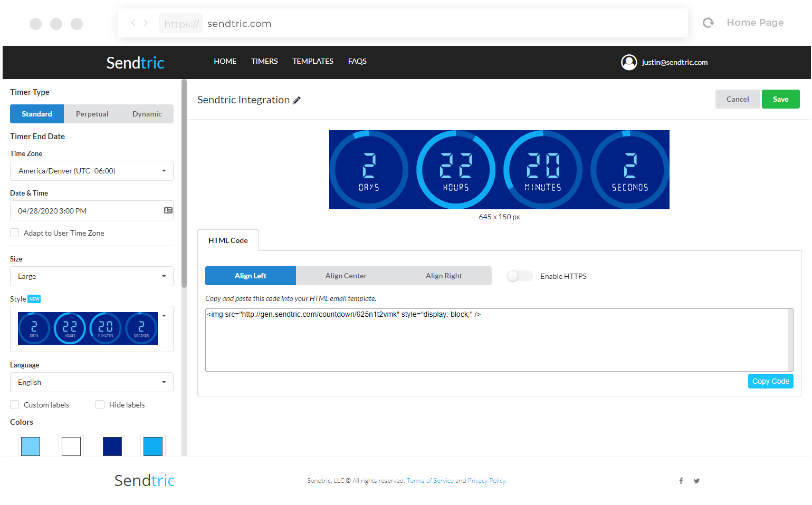This screenshot has height=505, width=812.
Task: Click the NEW badge beside Style
Action: click(x=34, y=299)
